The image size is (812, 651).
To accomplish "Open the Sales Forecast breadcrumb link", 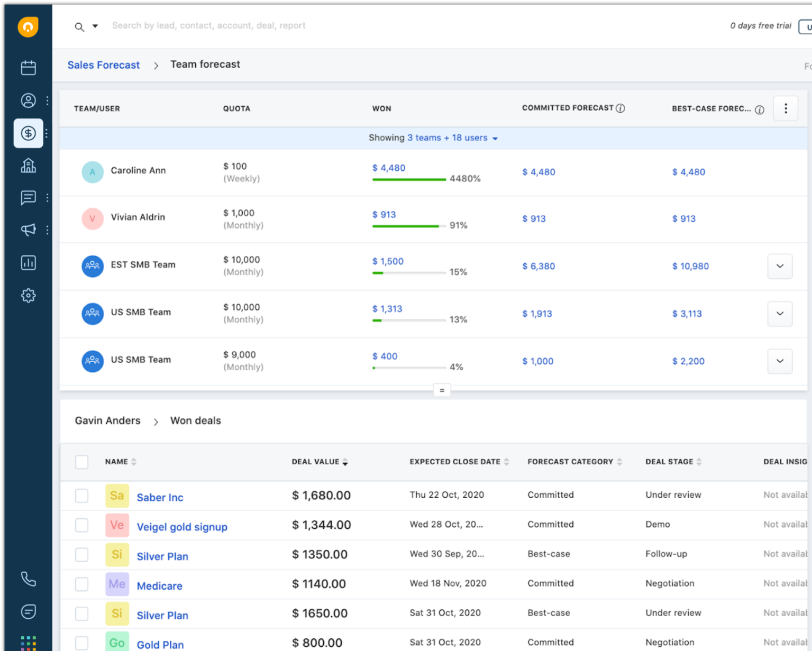I will (103, 65).
